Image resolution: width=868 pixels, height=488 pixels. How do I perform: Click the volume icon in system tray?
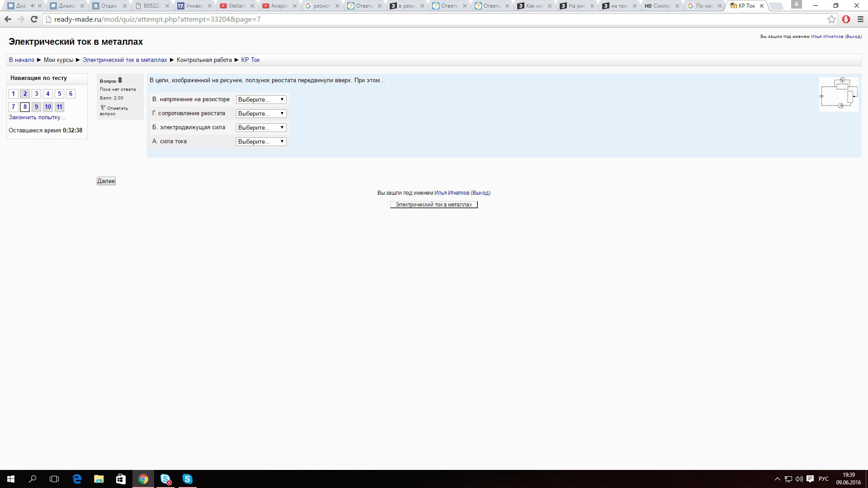click(x=799, y=479)
